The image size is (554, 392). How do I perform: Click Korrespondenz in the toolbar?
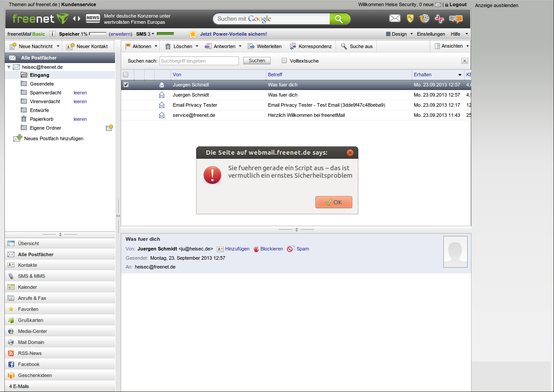[x=311, y=46]
